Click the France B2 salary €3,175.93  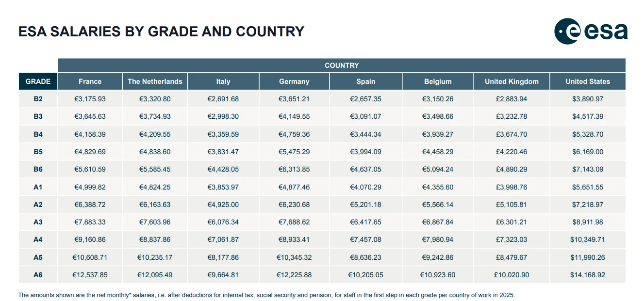coord(90,99)
